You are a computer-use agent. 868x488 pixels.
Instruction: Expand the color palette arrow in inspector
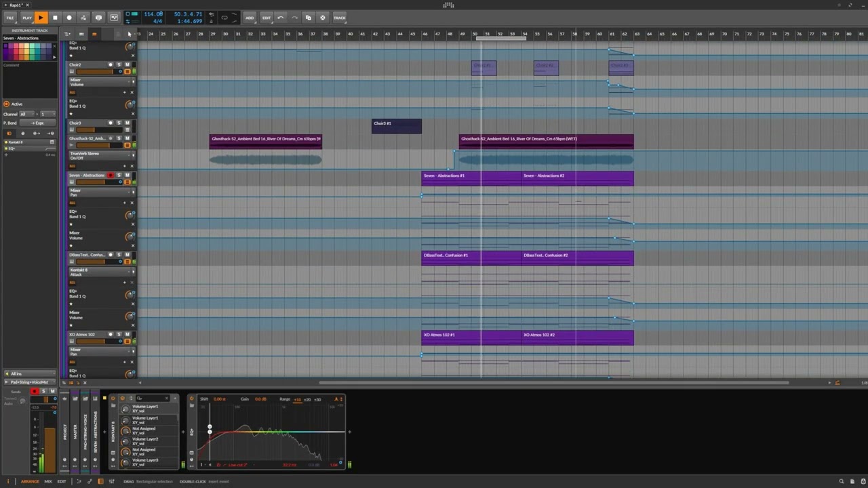pyautogui.click(x=54, y=57)
